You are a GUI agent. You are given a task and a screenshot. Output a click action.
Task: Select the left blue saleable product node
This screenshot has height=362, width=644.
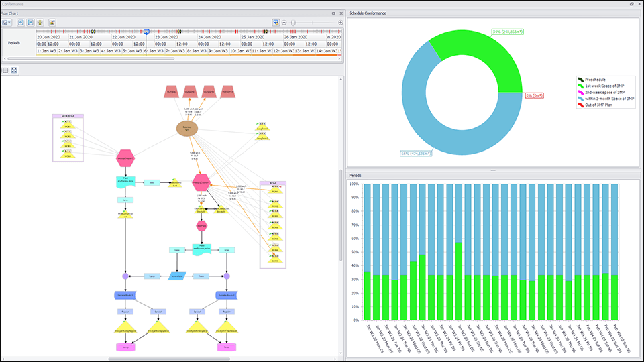125,295
